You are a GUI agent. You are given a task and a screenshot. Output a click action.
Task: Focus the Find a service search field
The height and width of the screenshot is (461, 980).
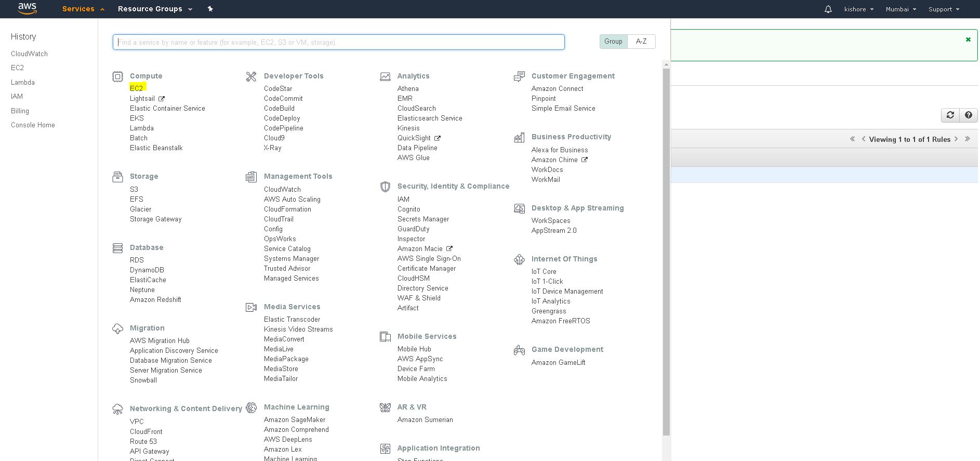coord(338,42)
